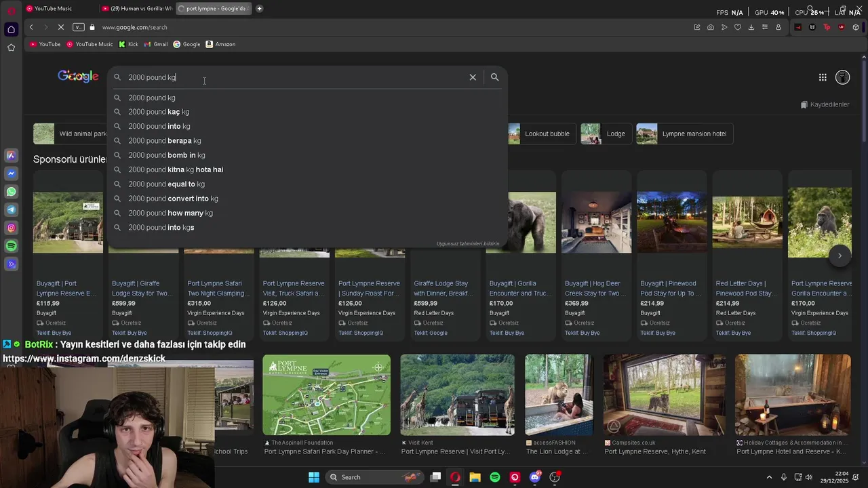
Task: Open a new browser tab
Action: point(259,8)
